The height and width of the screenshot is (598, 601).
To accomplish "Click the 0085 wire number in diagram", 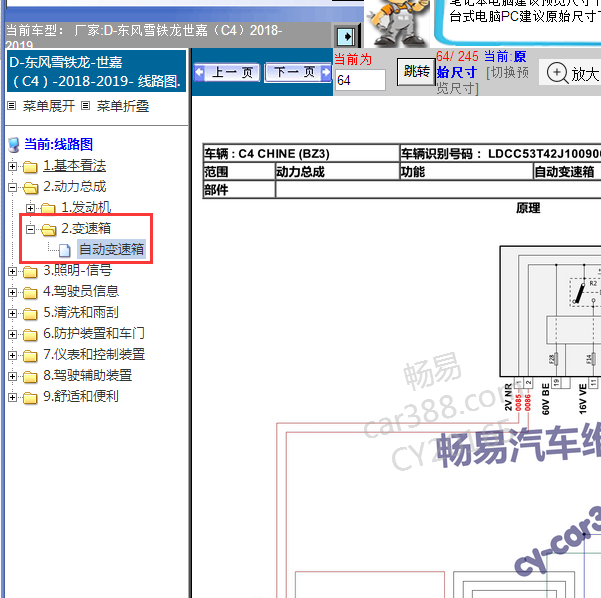I will point(518,402).
